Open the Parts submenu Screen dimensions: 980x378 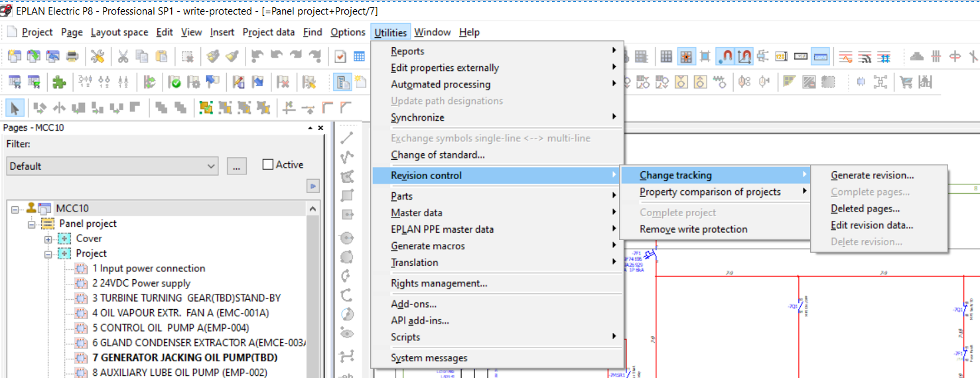pos(498,196)
